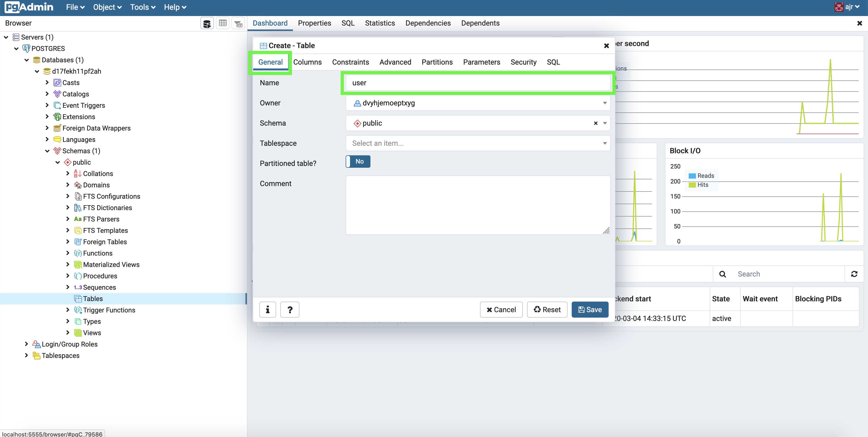Image resolution: width=868 pixels, height=437 pixels.
Task: Click the question mark help button
Action: click(x=290, y=310)
